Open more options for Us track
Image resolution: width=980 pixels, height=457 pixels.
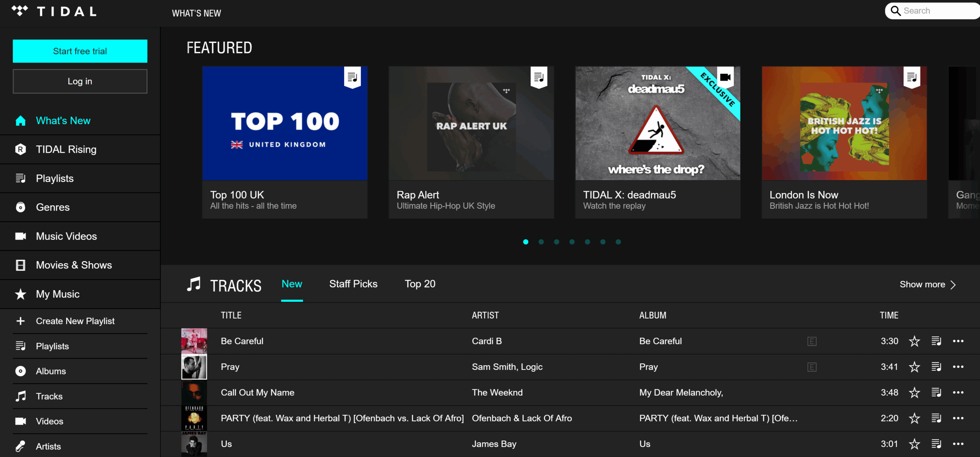958,444
